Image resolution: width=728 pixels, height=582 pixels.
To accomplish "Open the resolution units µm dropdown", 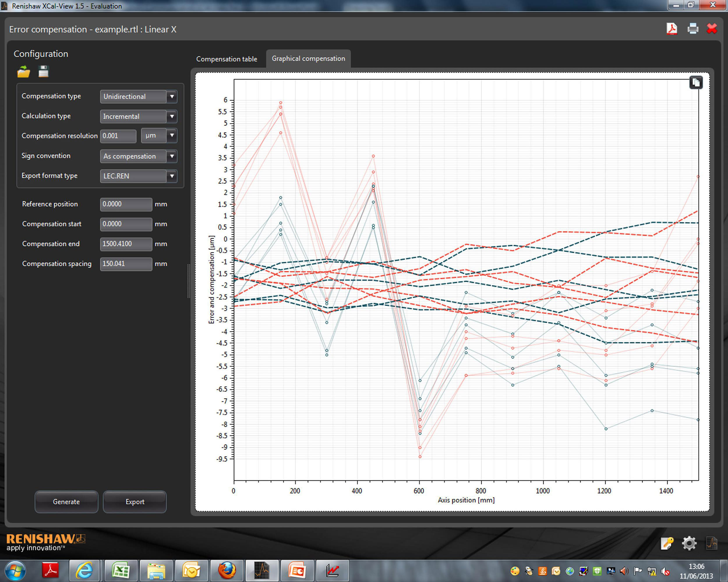I will point(172,136).
